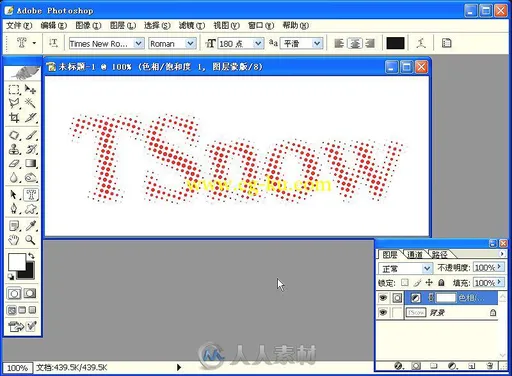
Task: Select the Healing/Patch tool
Action: coord(14,135)
